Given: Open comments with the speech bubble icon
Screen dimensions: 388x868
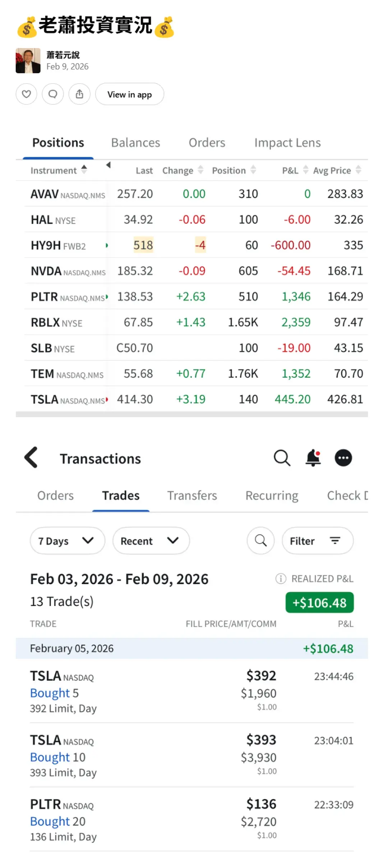Looking at the screenshot, I should [53, 94].
